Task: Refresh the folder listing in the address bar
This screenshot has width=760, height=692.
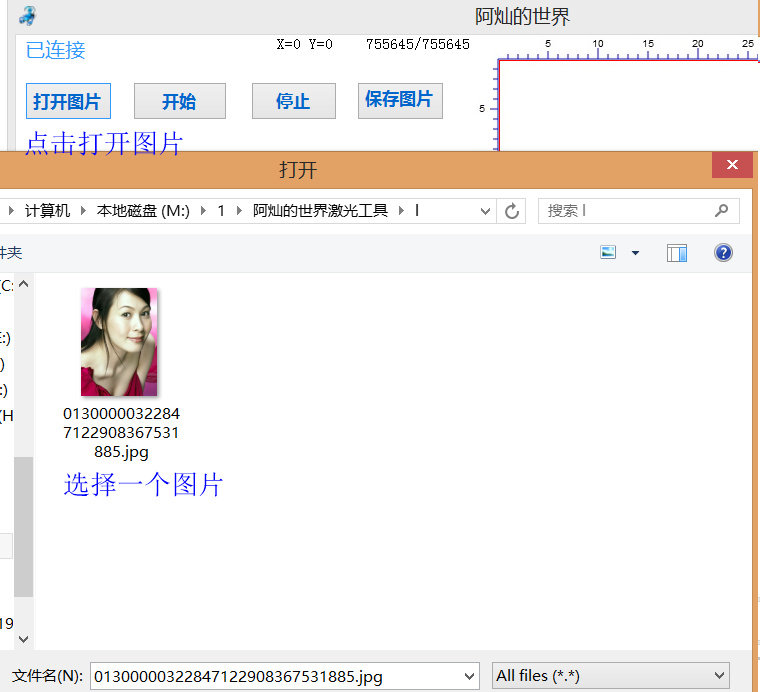Action: pos(512,211)
